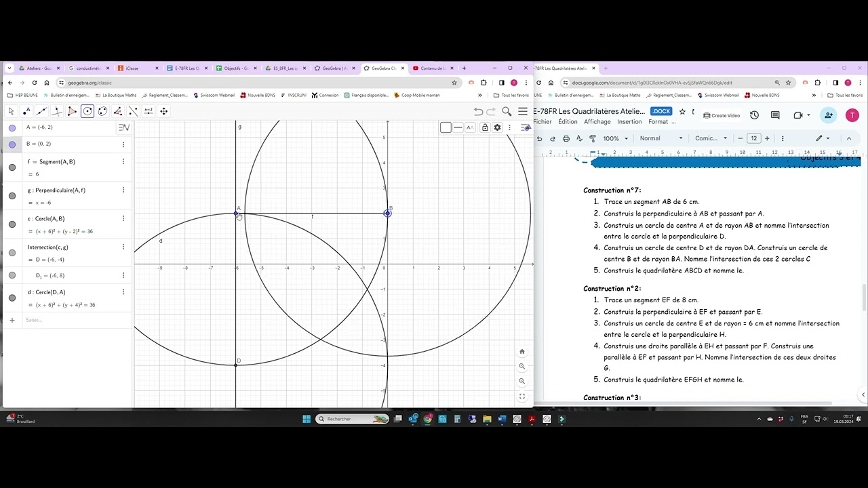Toggle visibility of point A
Viewport: 868px width, 488px height.
(12, 127)
